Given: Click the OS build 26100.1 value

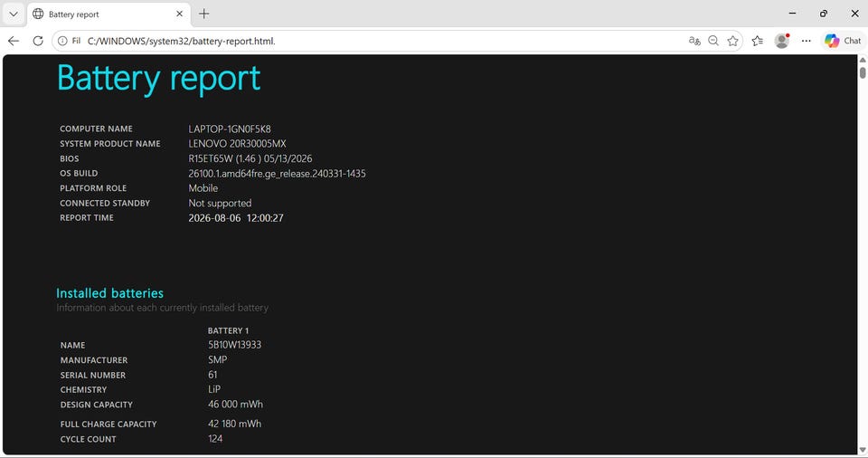Looking at the screenshot, I should point(277,174).
